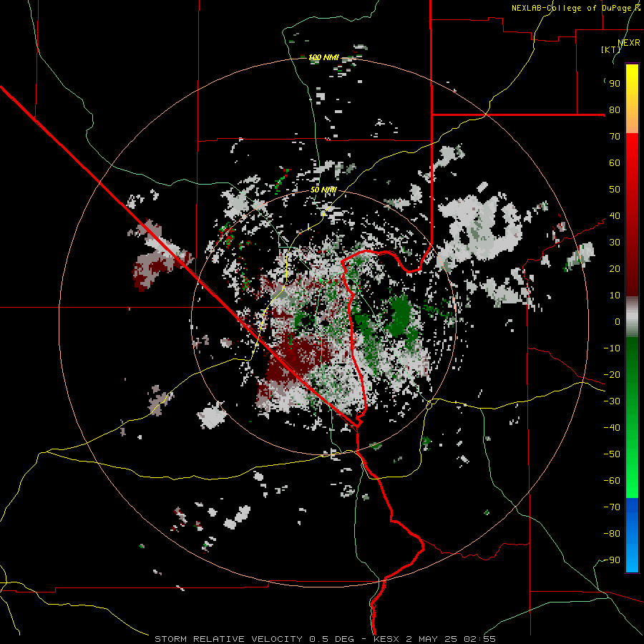644x644 pixels.
Task: Click the legend value '20'
Action: [615, 268]
